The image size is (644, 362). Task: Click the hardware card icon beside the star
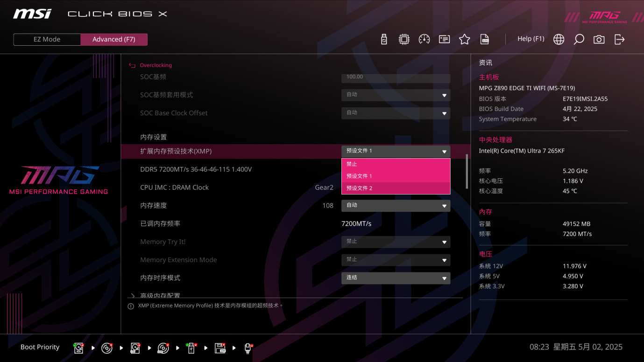click(x=444, y=39)
